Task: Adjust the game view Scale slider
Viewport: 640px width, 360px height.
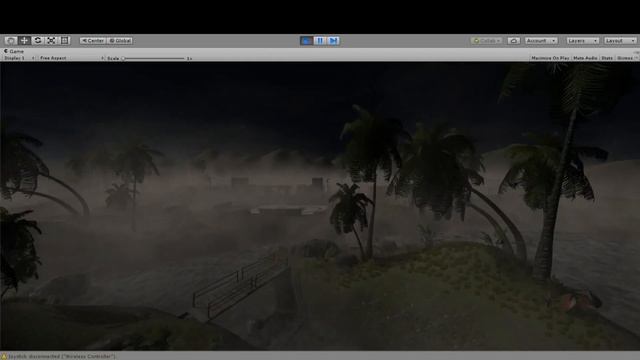Action: pos(153,58)
